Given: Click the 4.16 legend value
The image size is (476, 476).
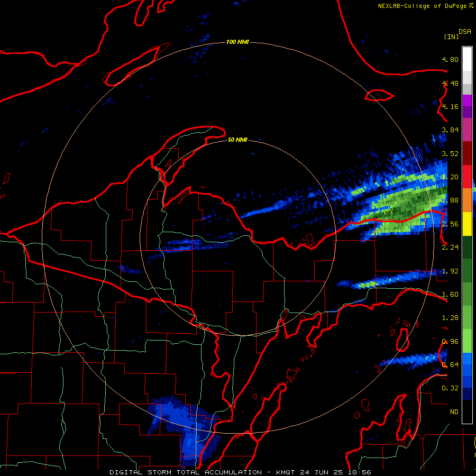Looking at the screenshot, I should [450, 106].
